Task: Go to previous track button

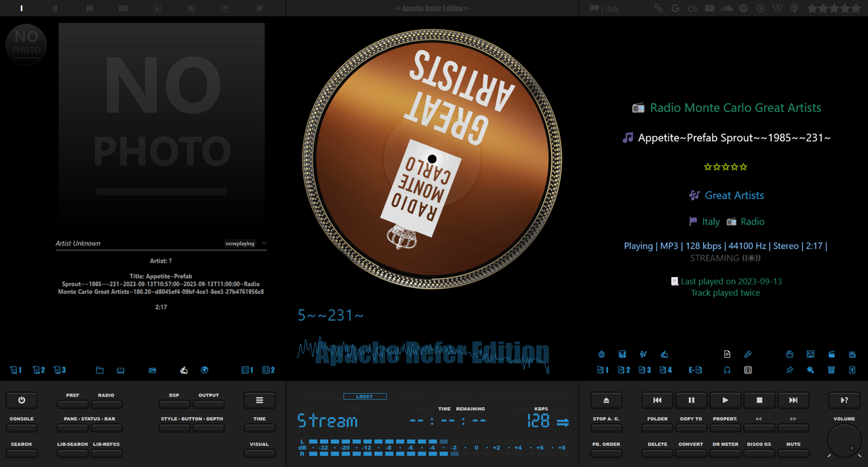Action: point(658,400)
